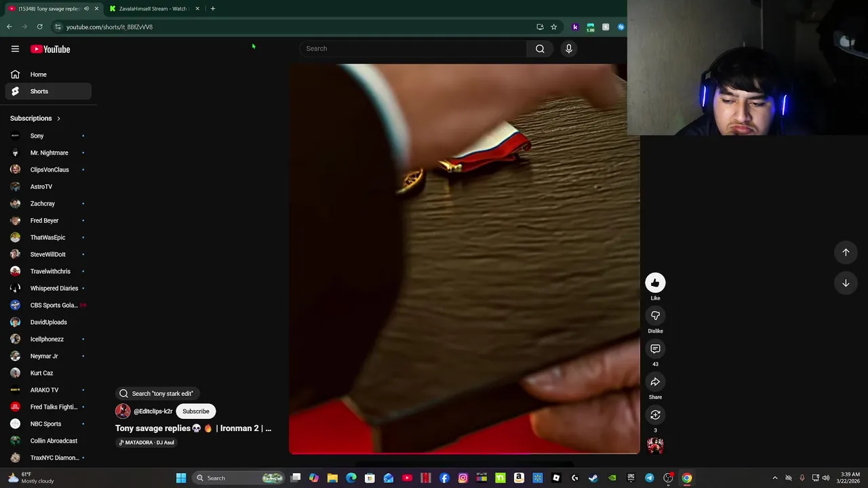This screenshot has width=868, height=488.
Task: Reload the page in Chrome
Action: (x=39, y=27)
